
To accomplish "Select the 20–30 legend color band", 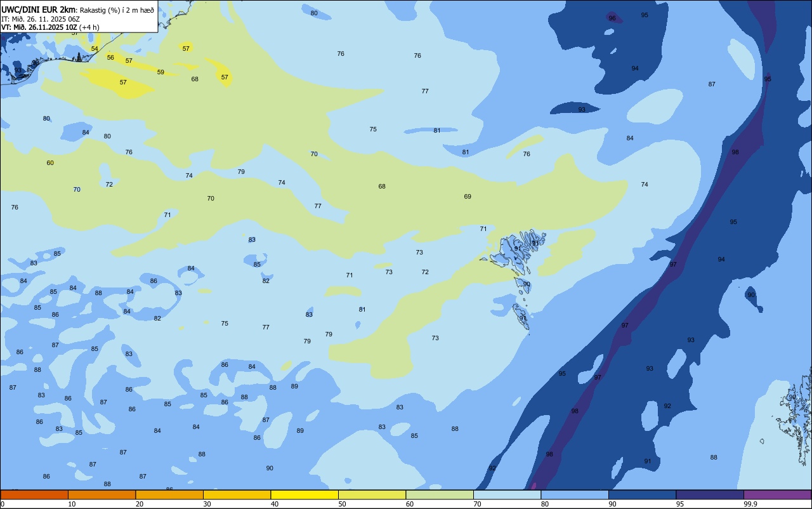I will pos(169,494).
